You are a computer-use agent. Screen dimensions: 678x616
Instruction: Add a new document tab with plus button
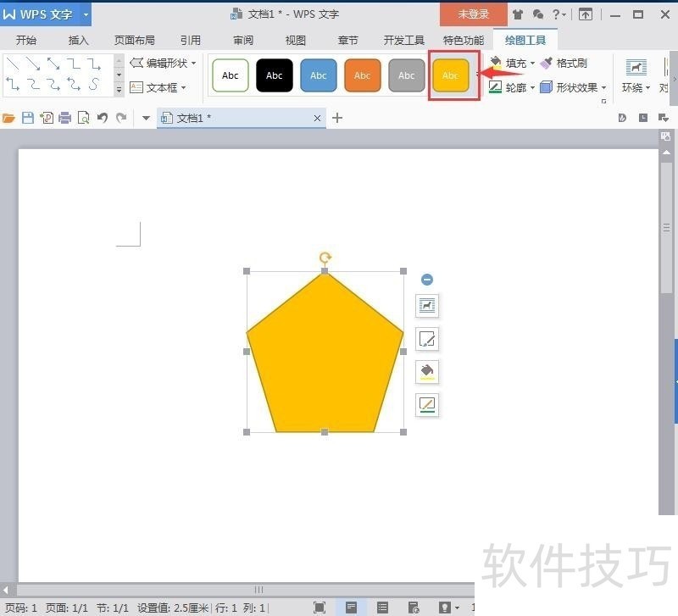pos(337,118)
